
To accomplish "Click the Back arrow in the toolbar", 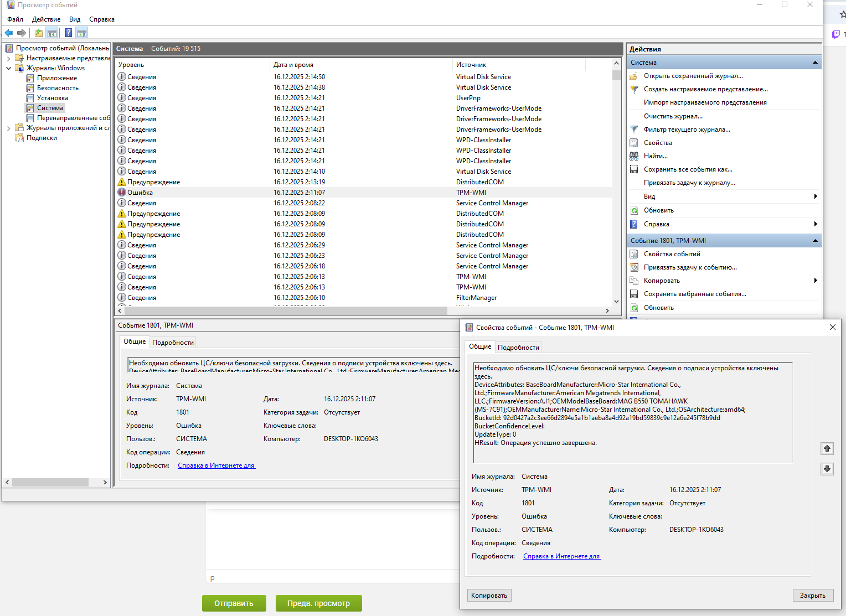I will click(9, 33).
